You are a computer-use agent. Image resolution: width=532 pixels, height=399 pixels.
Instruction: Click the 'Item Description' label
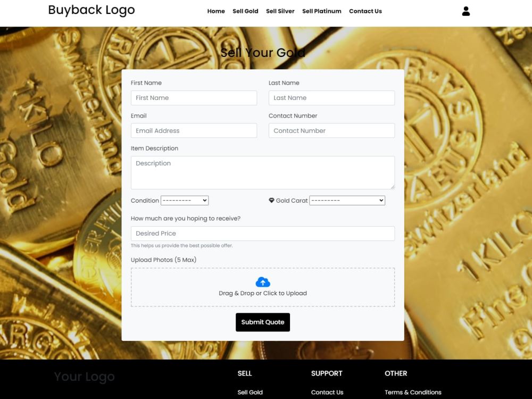click(154, 148)
